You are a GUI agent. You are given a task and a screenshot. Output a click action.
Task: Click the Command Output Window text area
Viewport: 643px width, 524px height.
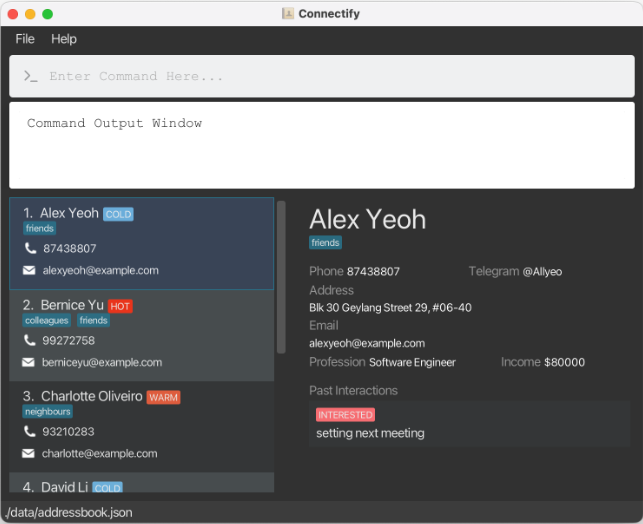322,146
